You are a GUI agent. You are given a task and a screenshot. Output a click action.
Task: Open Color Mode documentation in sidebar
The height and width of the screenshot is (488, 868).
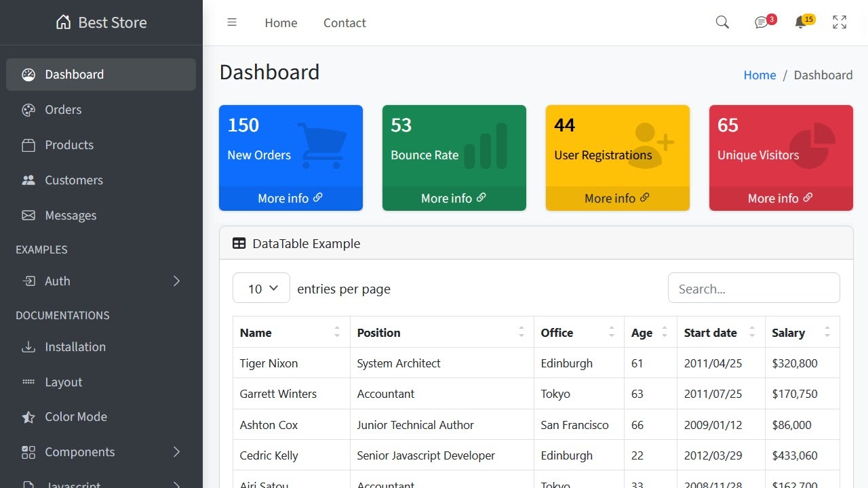click(x=101, y=417)
